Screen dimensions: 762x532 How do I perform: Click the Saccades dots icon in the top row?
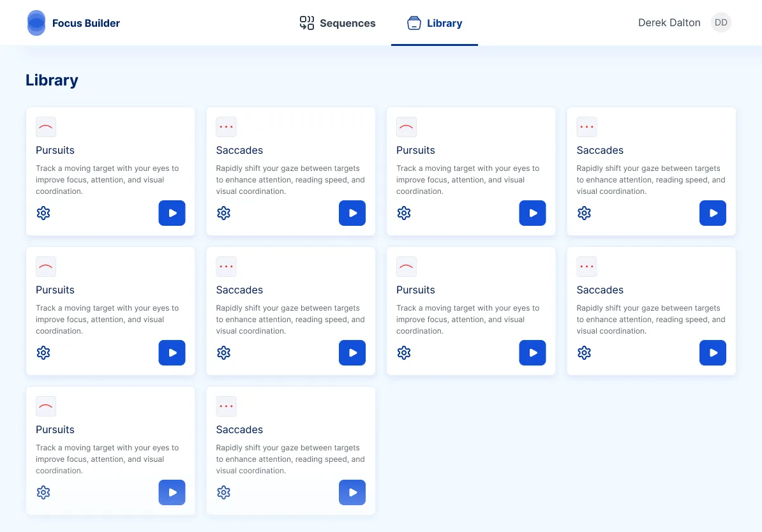coord(226,126)
